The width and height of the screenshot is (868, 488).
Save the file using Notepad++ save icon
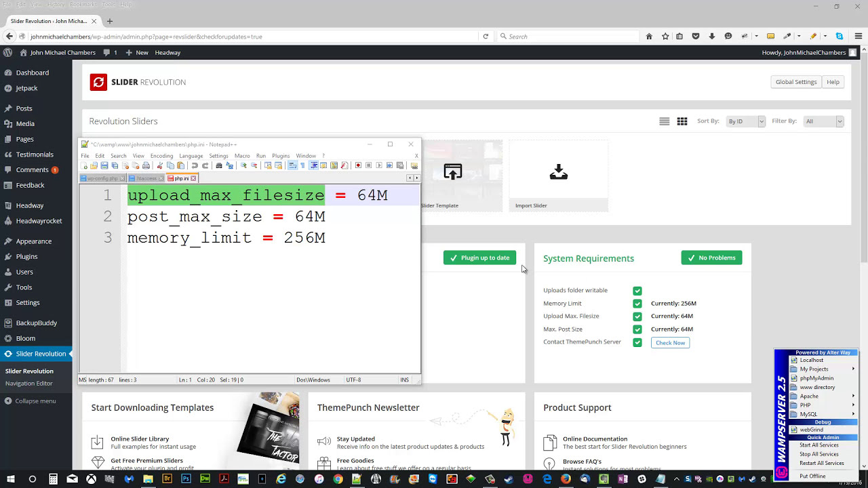tap(104, 165)
